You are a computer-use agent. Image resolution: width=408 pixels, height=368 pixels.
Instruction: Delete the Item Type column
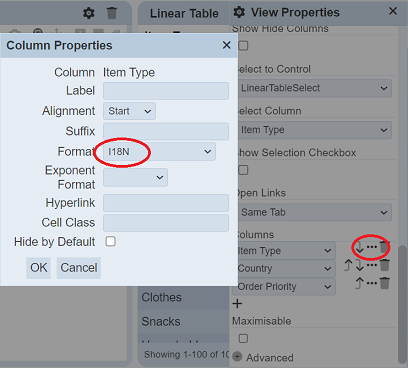(x=384, y=247)
